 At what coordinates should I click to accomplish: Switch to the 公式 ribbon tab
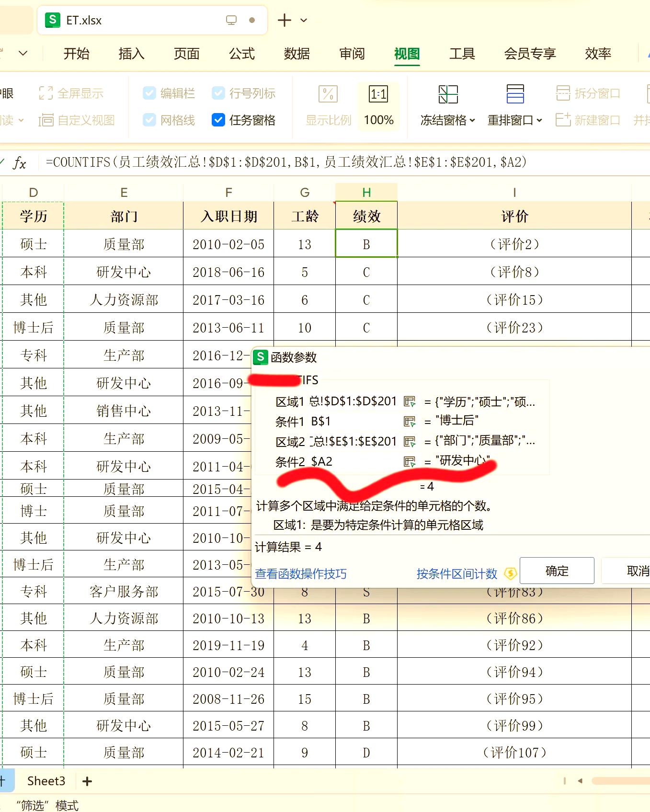[x=242, y=54]
